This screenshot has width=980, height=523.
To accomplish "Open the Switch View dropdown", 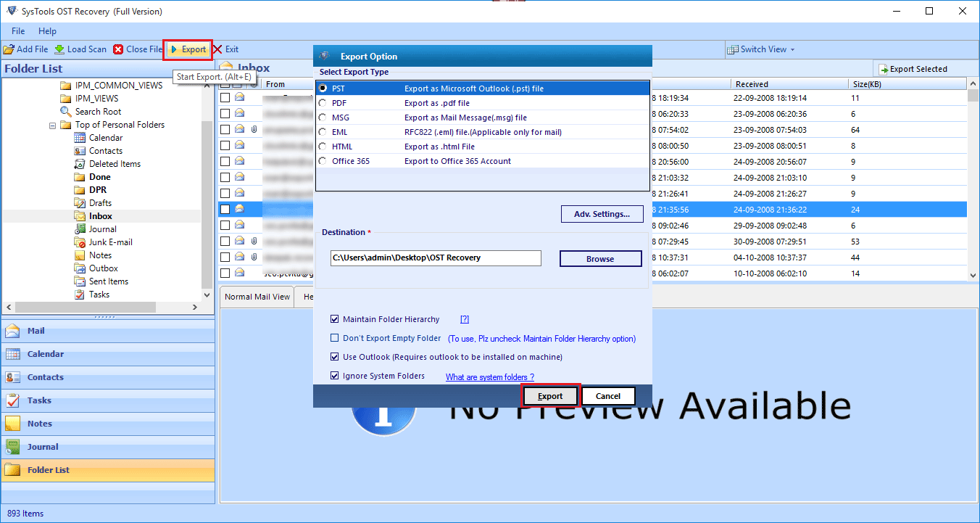I will 760,49.
